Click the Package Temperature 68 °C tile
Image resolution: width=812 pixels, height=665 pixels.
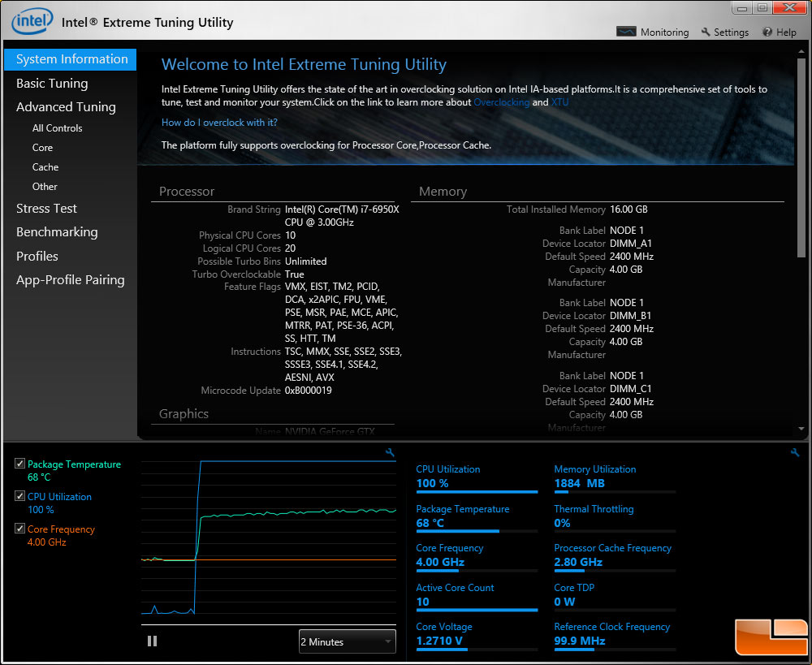tap(477, 518)
